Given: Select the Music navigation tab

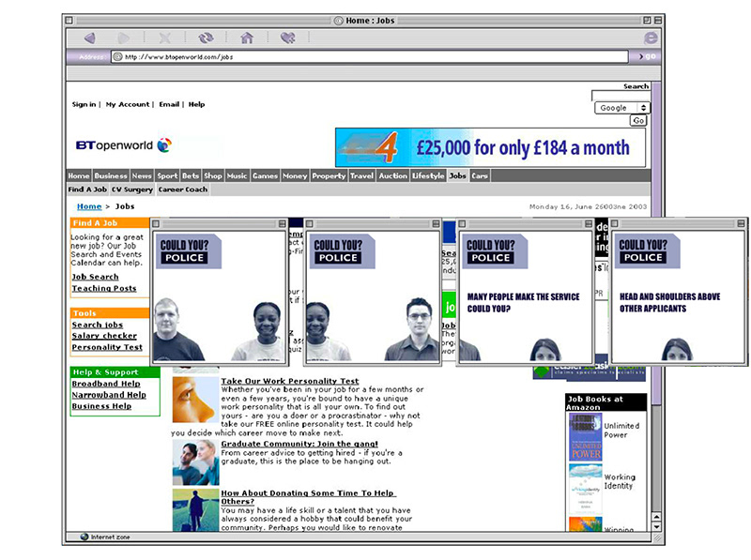Looking at the screenshot, I should (237, 175).
